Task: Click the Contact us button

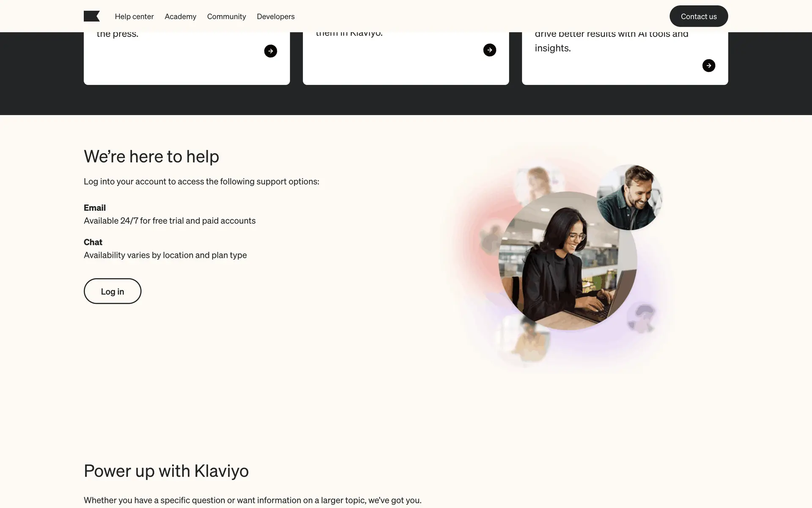Action: (x=699, y=16)
